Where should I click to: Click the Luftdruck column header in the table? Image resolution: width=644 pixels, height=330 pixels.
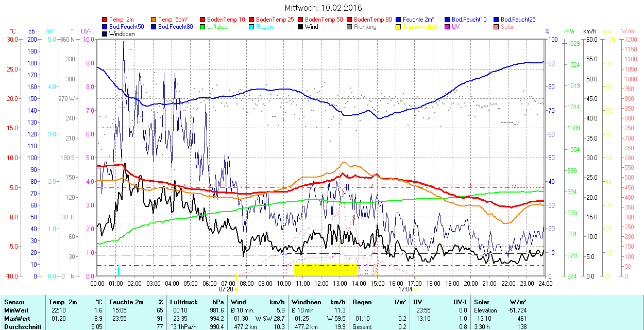click(x=184, y=303)
